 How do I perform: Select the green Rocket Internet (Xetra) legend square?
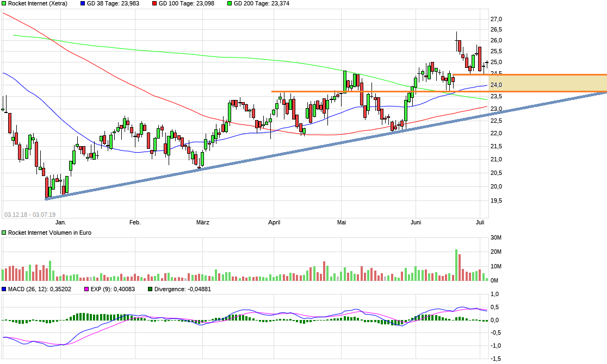pos(4,4)
